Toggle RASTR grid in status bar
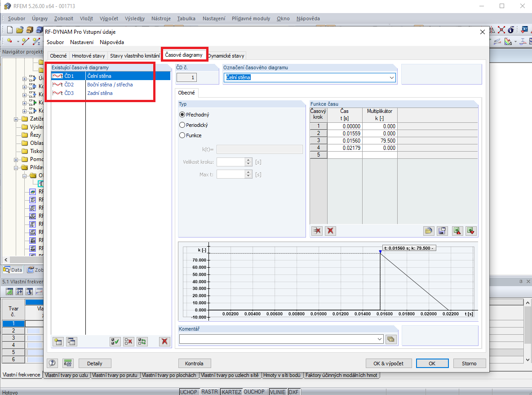Screen dimensions: 532x395 (x=210, y=392)
